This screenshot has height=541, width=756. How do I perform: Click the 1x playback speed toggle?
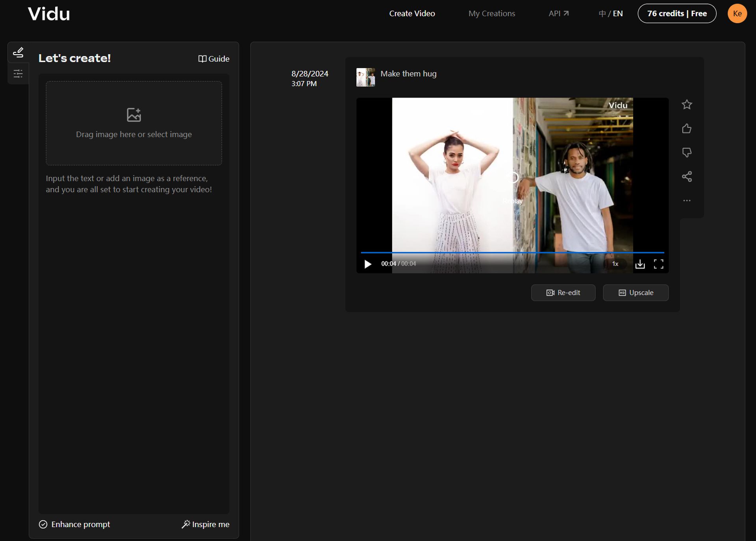(615, 264)
